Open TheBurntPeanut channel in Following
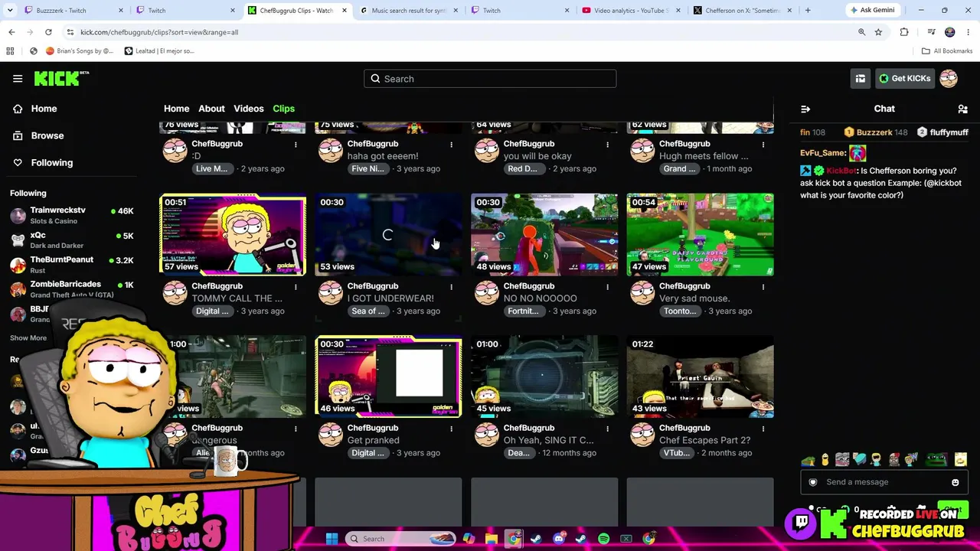The height and width of the screenshot is (551, 980). [x=71, y=264]
